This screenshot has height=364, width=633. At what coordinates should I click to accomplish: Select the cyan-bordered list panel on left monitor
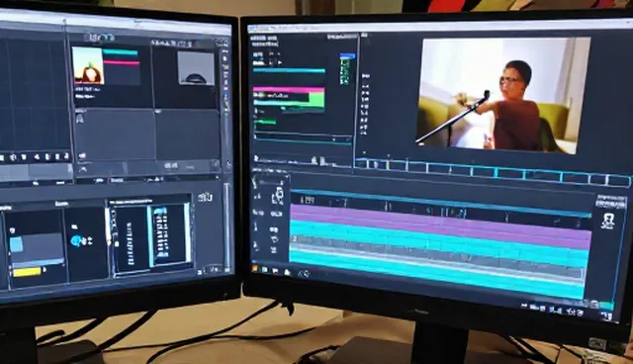point(170,235)
